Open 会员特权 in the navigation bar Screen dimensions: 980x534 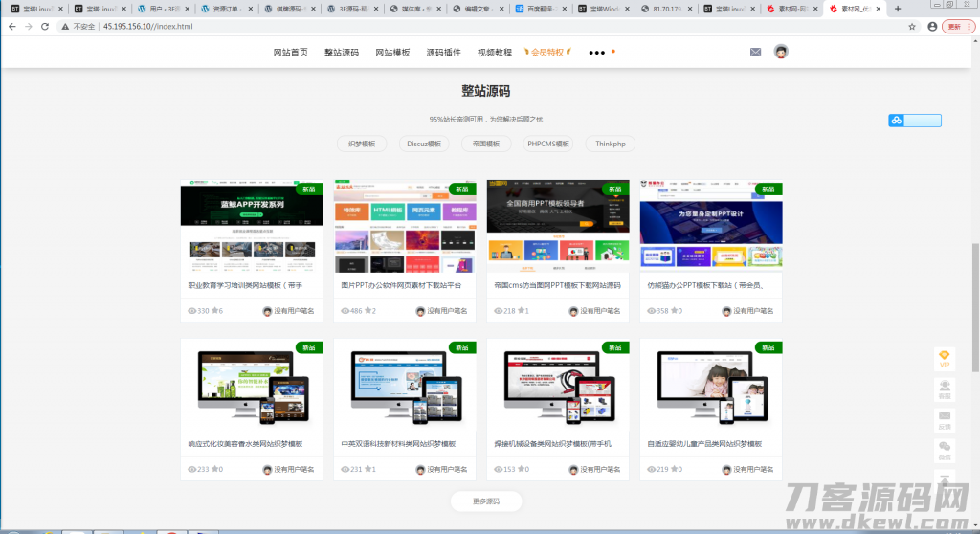point(548,52)
